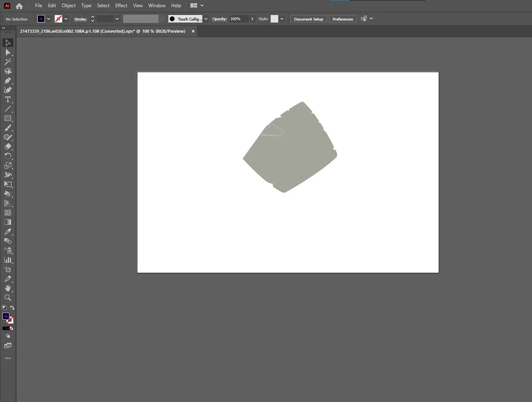Open the Select menu
The width and height of the screenshot is (532, 402).
pyautogui.click(x=103, y=5)
